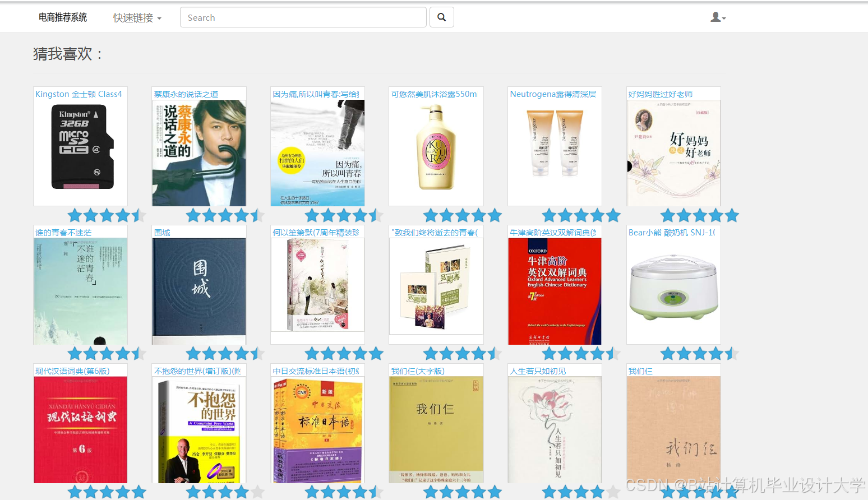
Task: Click second star under Kingston card
Action: (x=91, y=215)
